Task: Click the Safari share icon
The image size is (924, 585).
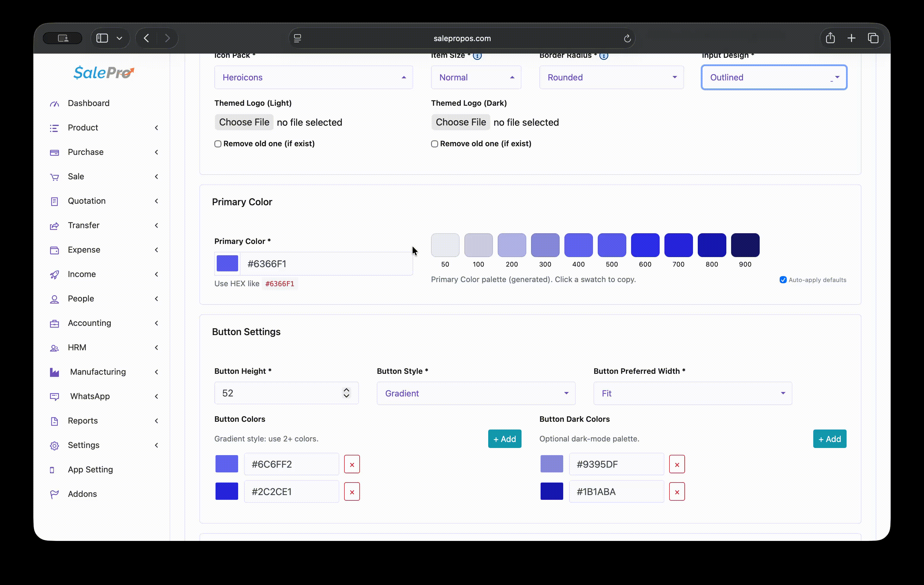Action: click(x=830, y=38)
